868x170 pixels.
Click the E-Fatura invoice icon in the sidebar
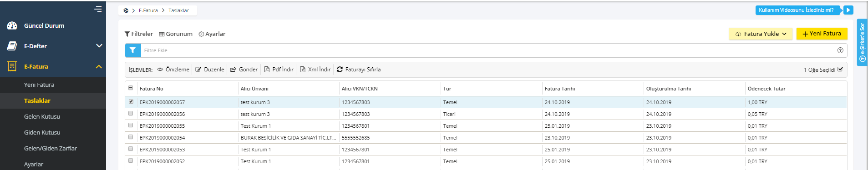pos(12,66)
